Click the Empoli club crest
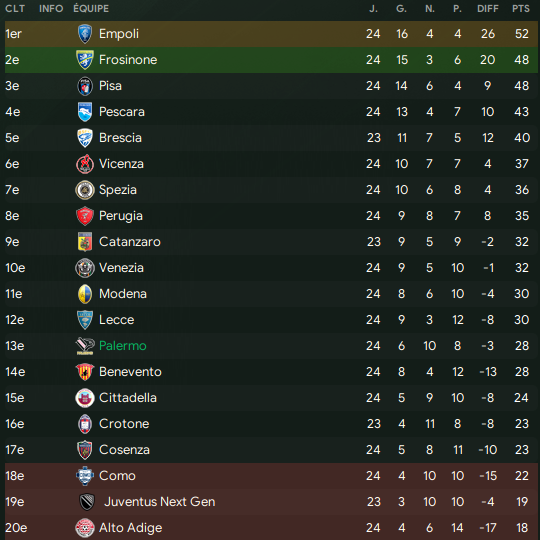The height and width of the screenshot is (540, 540). click(x=84, y=34)
